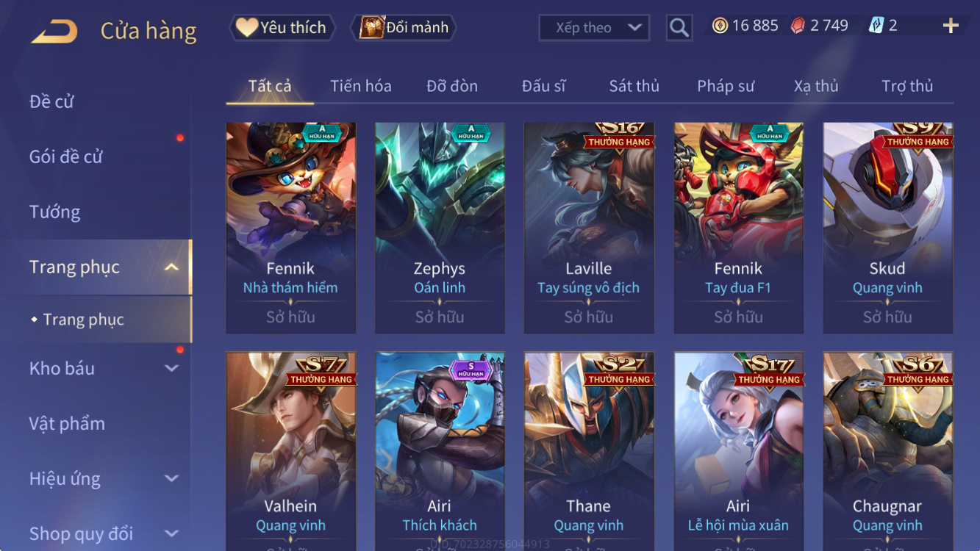The image size is (980, 551).
Task: Collapse the Trang phục sidebar section
Action: point(171,267)
